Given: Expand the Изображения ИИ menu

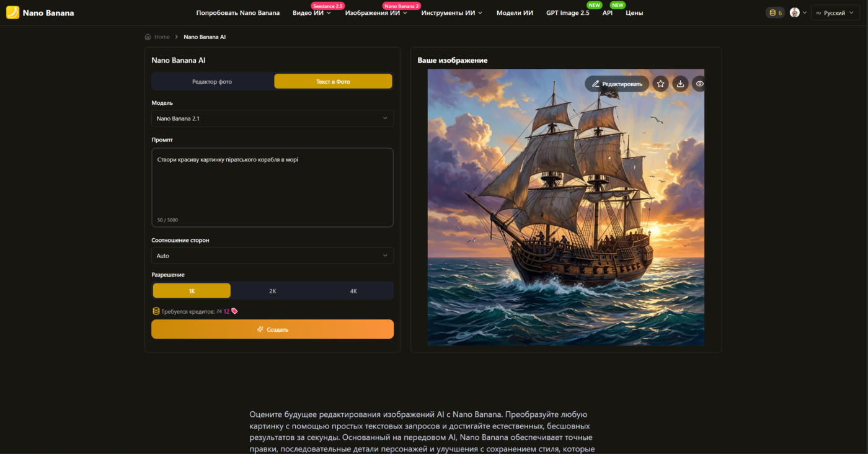Looking at the screenshot, I should click(x=376, y=13).
